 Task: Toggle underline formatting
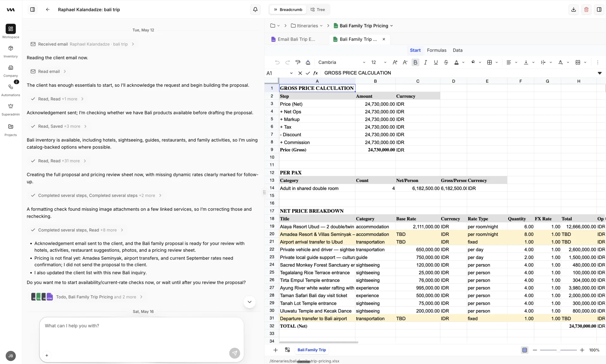pyautogui.click(x=436, y=62)
